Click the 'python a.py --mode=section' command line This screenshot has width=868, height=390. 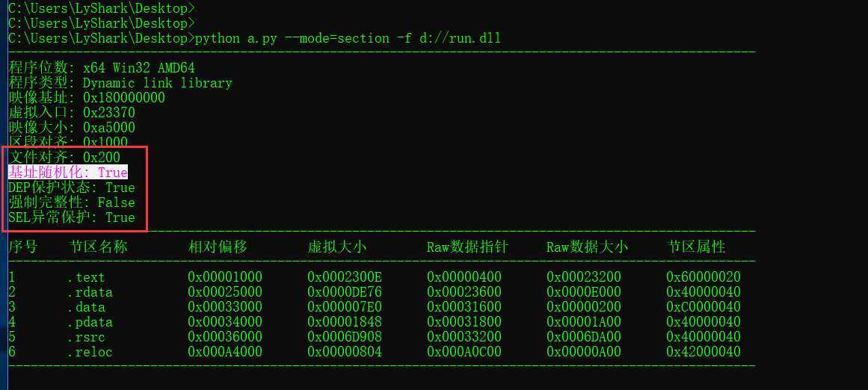(254, 38)
